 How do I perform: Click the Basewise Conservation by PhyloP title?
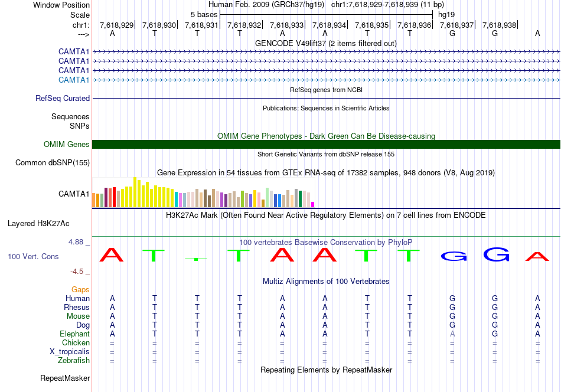tap(326, 243)
